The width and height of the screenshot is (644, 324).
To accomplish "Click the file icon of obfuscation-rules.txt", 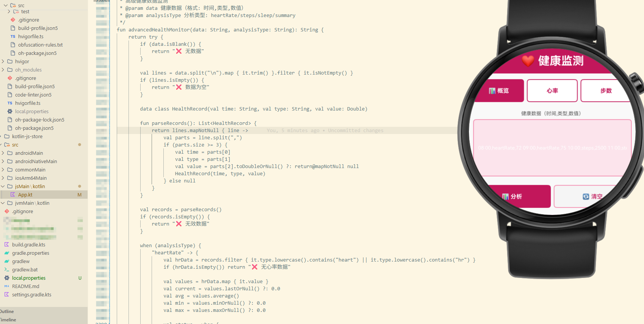I will click(13, 45).
